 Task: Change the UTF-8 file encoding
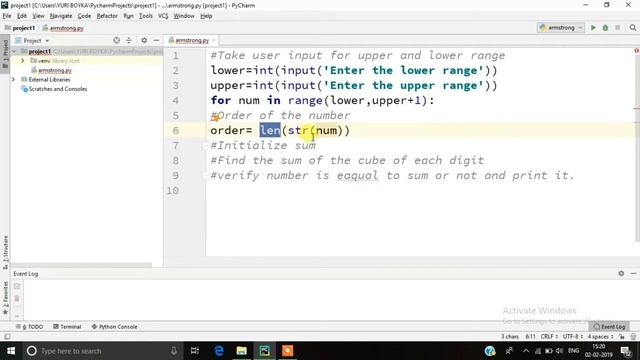[x=573, y=337]
